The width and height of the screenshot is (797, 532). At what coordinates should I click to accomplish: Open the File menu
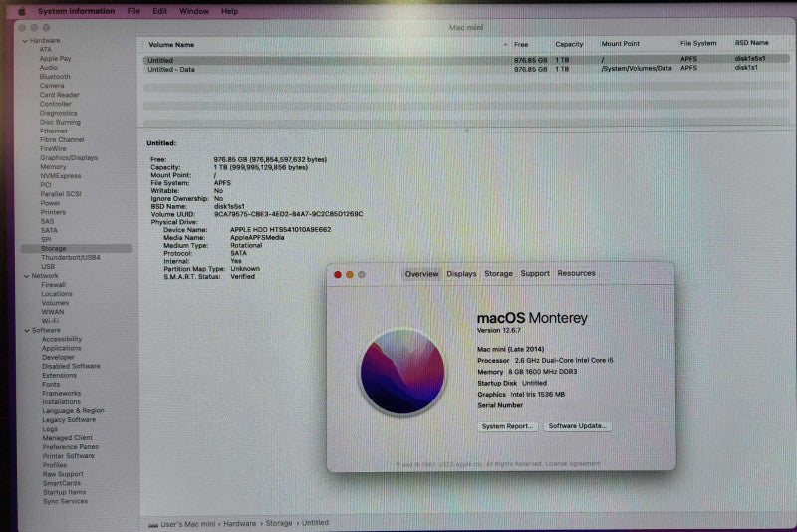click(x=133, y=11)
